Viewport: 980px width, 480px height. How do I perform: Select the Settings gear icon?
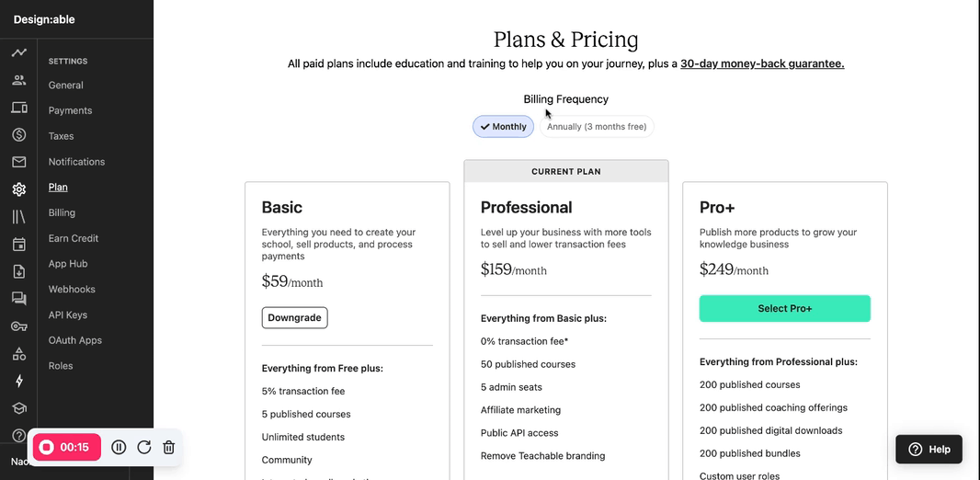click(18, 189)
